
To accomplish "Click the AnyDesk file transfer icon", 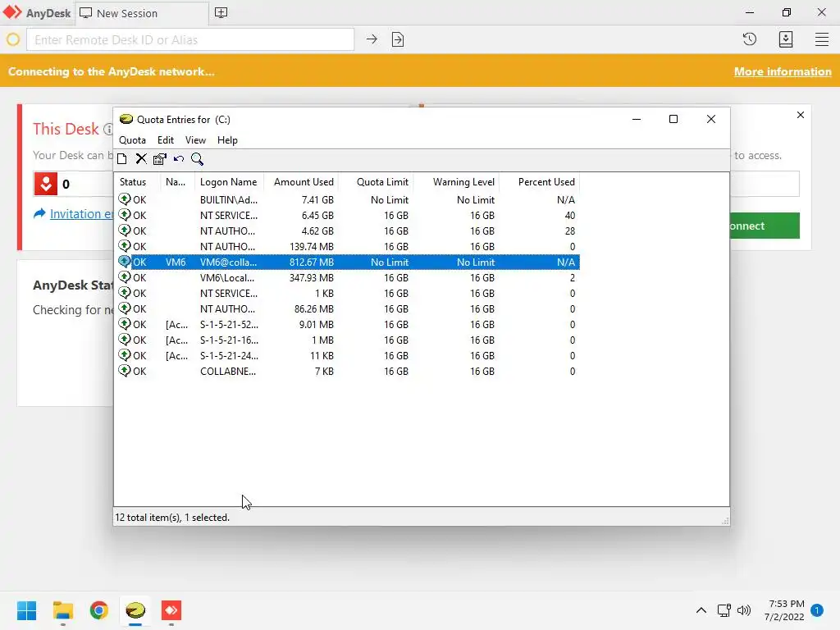I will pyautogui.click(x=398, y=39).
